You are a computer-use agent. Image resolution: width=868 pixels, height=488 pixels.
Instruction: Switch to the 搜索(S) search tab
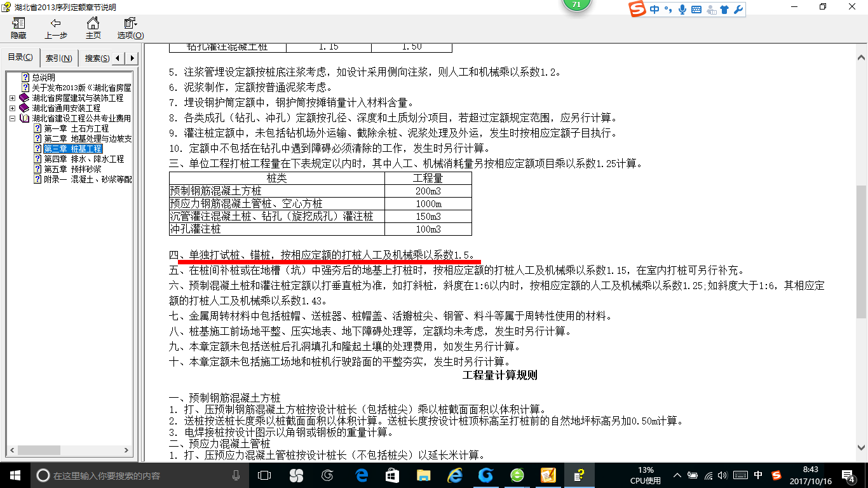coord(97,58)
